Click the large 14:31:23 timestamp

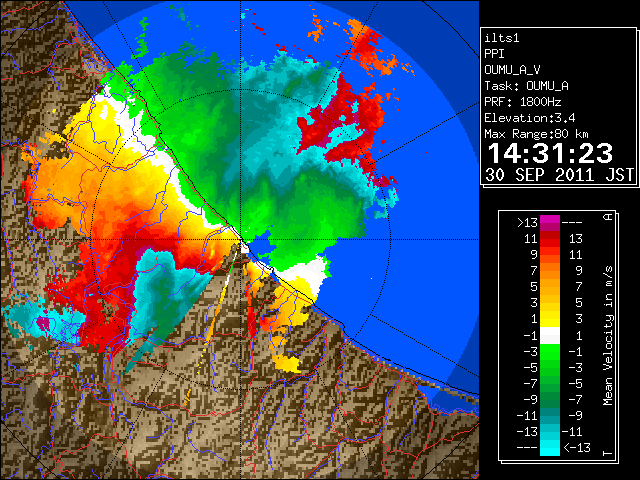[550, 153]
